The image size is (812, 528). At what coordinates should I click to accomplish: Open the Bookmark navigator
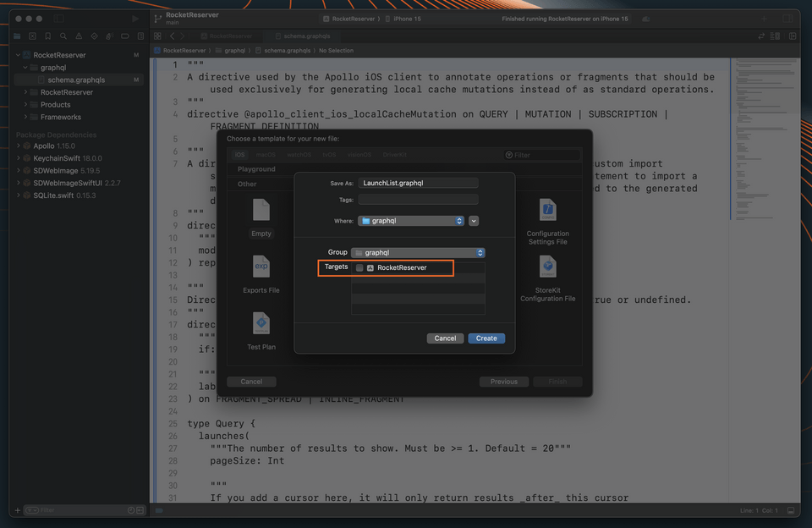point(47,36)
